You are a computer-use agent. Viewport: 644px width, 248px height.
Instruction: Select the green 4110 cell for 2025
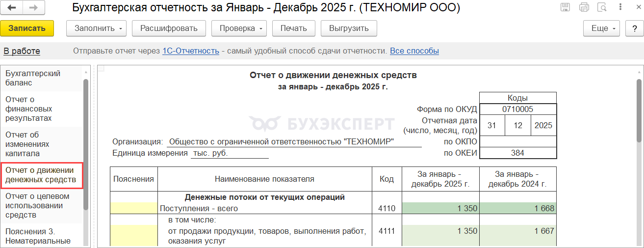pos(440,208)
